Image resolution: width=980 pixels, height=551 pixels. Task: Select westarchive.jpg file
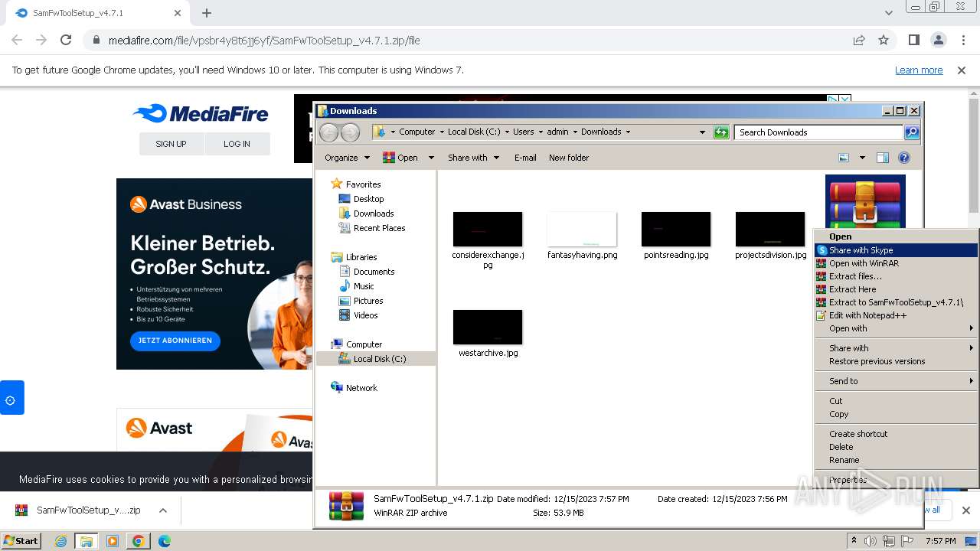[x=488, y=334]
